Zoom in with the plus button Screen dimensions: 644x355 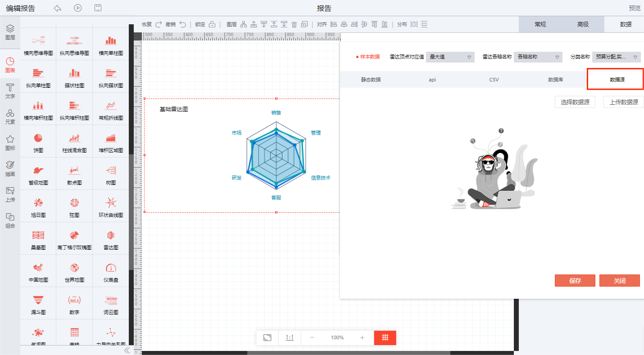pyautogui.click(x=362, y=337)
